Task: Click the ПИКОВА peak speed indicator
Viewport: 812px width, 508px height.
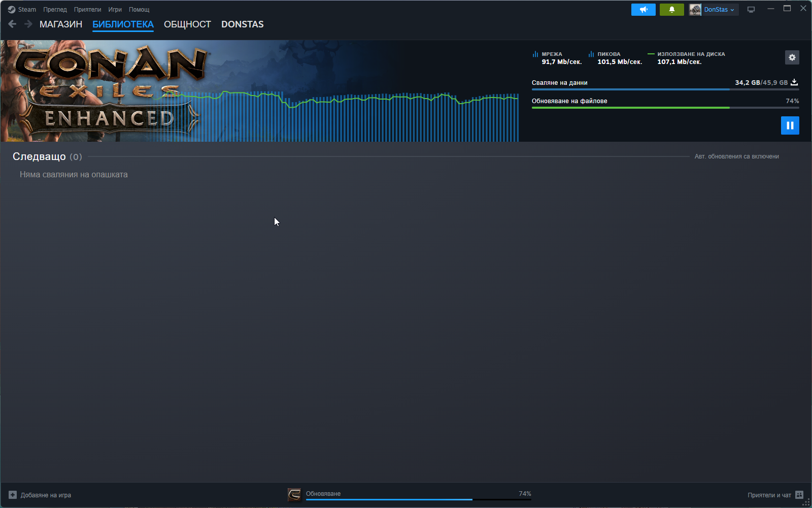Action: (615, 58)
